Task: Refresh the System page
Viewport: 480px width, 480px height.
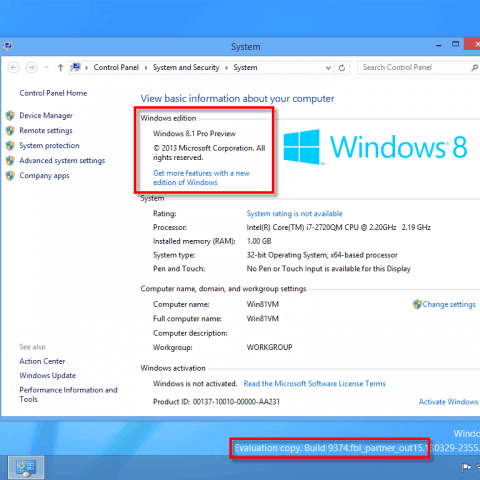Action: [x=342, y=68]
